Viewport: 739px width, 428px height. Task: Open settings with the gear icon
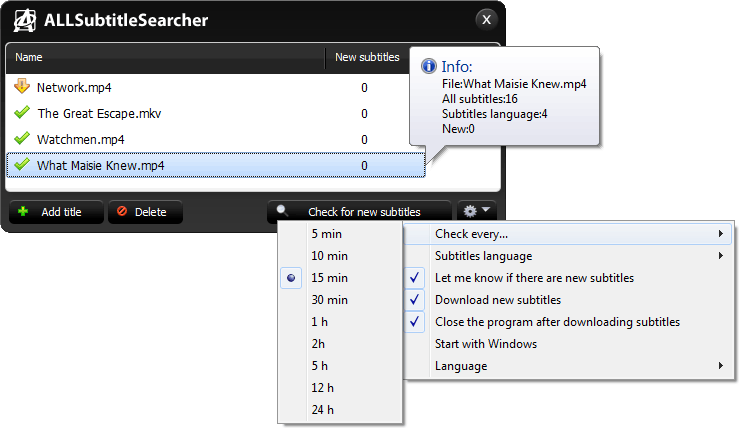470,211
